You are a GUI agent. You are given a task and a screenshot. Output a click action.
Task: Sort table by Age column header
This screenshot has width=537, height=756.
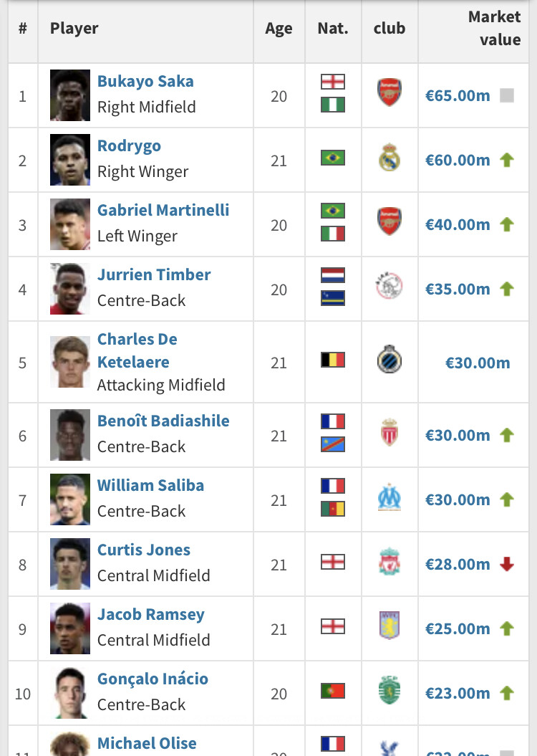(x=279, y=29)
